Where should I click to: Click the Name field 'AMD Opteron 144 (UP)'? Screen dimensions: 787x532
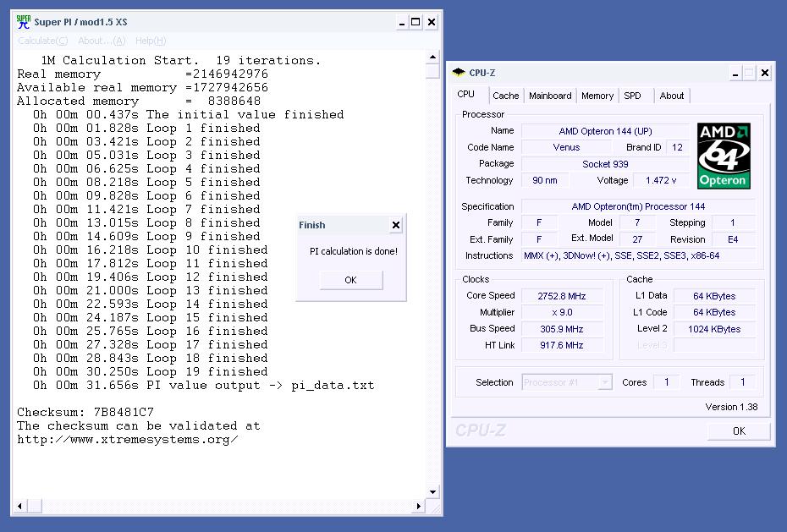[x=605, y=131]
